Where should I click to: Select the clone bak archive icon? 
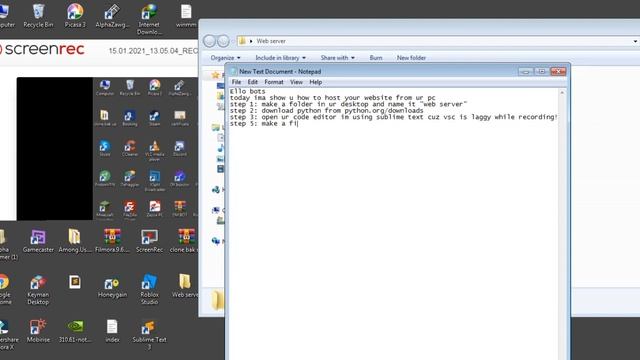[x=184, y=241]
